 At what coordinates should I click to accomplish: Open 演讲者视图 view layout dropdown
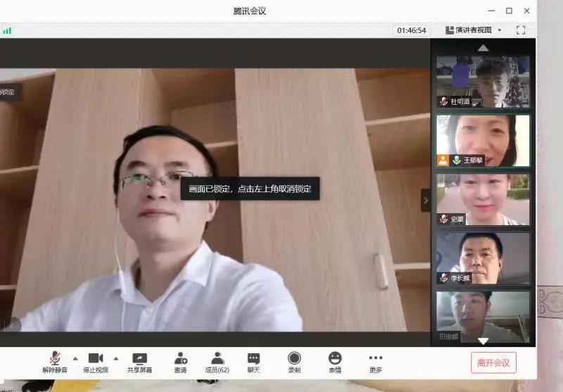[473, 30]
